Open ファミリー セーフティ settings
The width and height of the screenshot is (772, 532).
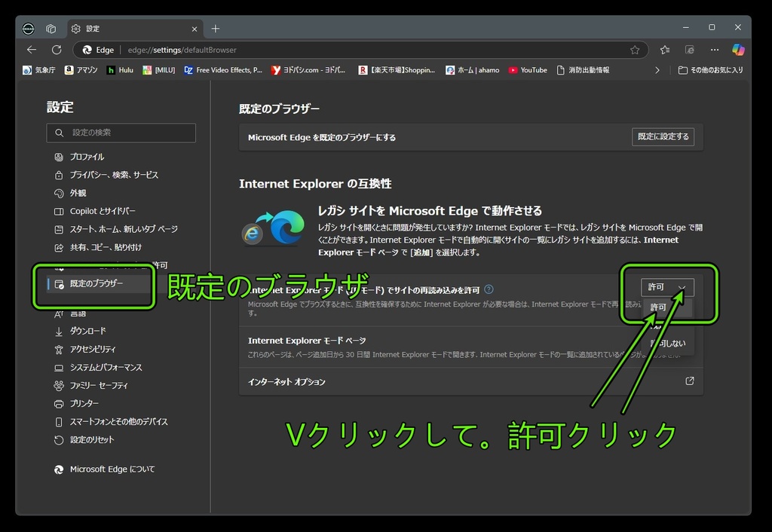point(91,385)
